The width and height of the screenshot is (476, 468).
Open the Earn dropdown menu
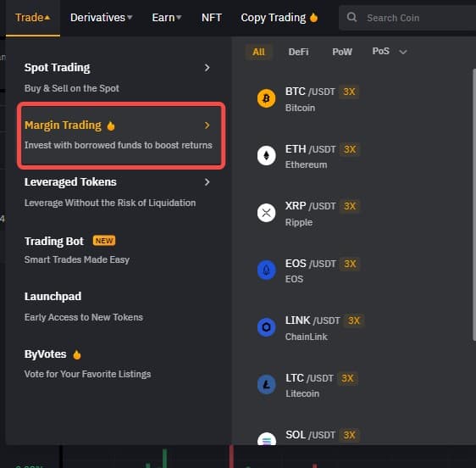(x=167, y=18)
